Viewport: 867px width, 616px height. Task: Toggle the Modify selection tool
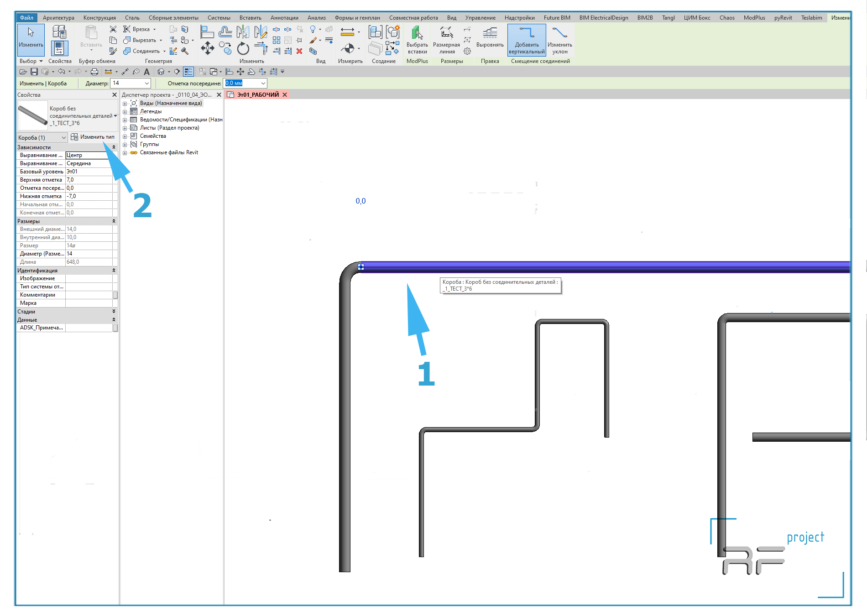[x=31, y=40]
